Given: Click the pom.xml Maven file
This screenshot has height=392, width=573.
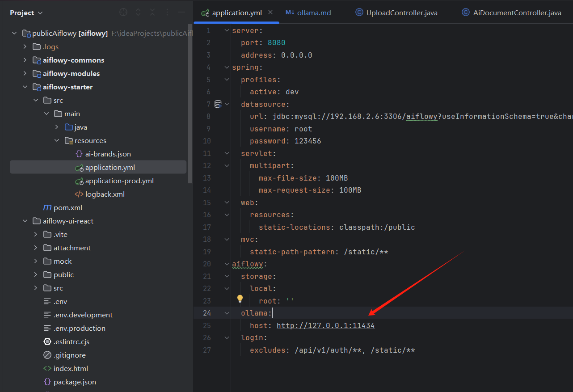Looking at the screenshot, I should pos(67,207).
